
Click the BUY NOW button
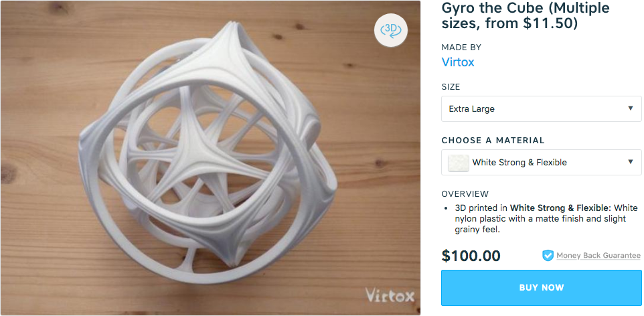542,288
